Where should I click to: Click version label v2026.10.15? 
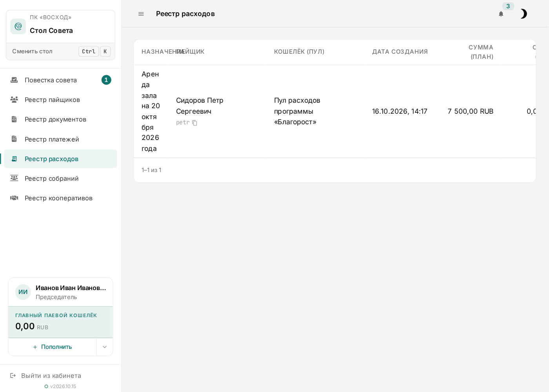[63, 387]
